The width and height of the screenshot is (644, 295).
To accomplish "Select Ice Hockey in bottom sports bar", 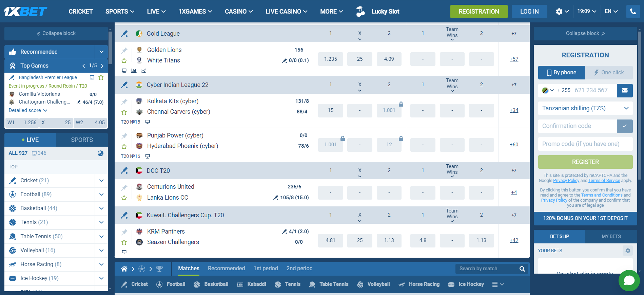I will tap(466, 284).
